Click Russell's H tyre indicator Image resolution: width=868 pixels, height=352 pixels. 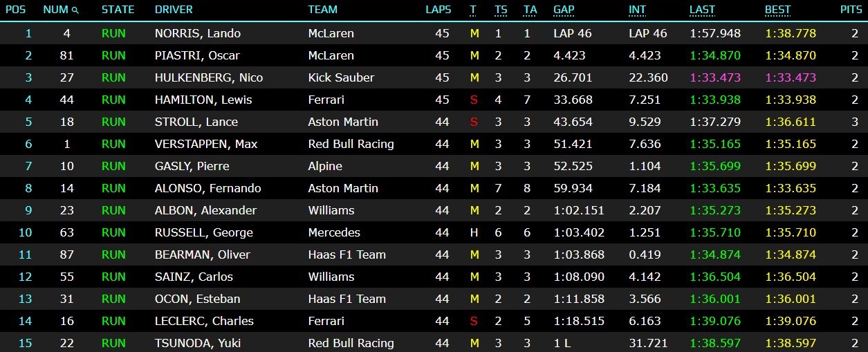474,232
